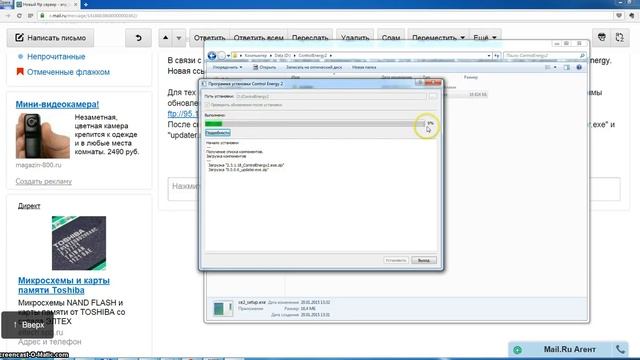Click the installation path field in installer

coord(331,96)
